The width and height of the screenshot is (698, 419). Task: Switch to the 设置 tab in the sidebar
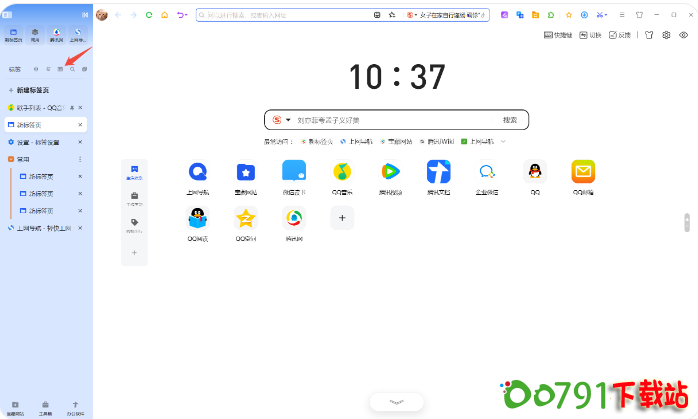pyautogui.click(x=45, y=142)
